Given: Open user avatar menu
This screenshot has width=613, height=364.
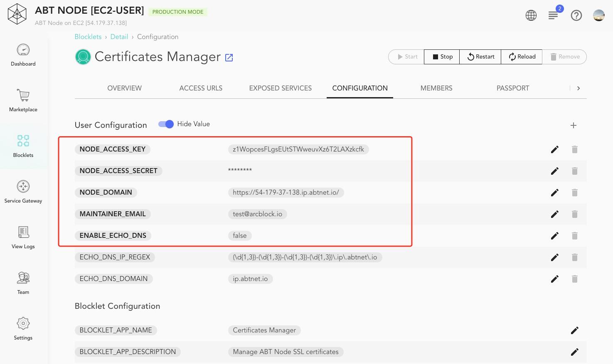Looking at the screenshot, I should click(x=599, y=15).
